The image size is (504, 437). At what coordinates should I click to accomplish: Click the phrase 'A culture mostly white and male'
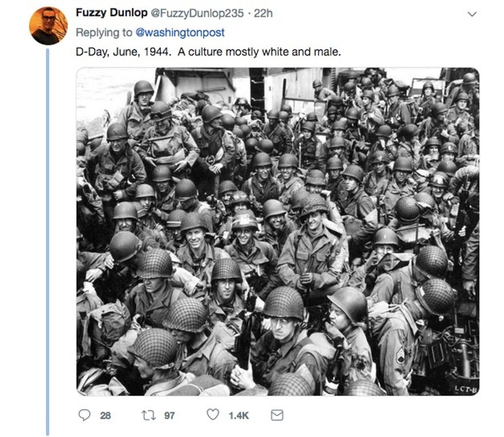tap(259, 52)
